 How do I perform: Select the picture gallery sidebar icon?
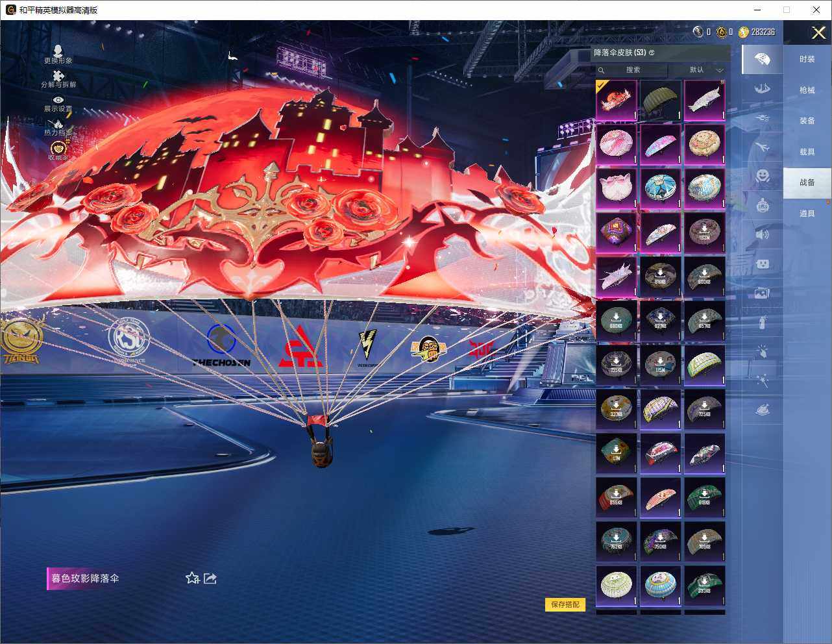pyautogui.click(x=763, y=293)
